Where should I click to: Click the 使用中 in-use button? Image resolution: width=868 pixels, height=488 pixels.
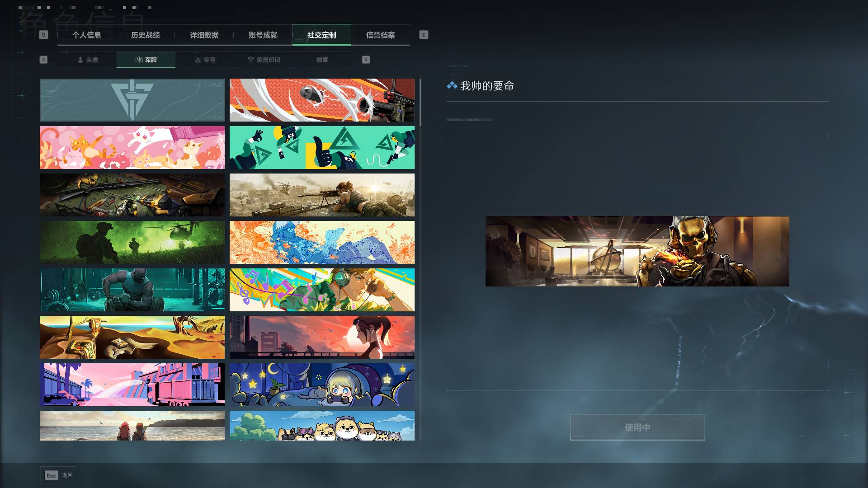tap(637, 427)
